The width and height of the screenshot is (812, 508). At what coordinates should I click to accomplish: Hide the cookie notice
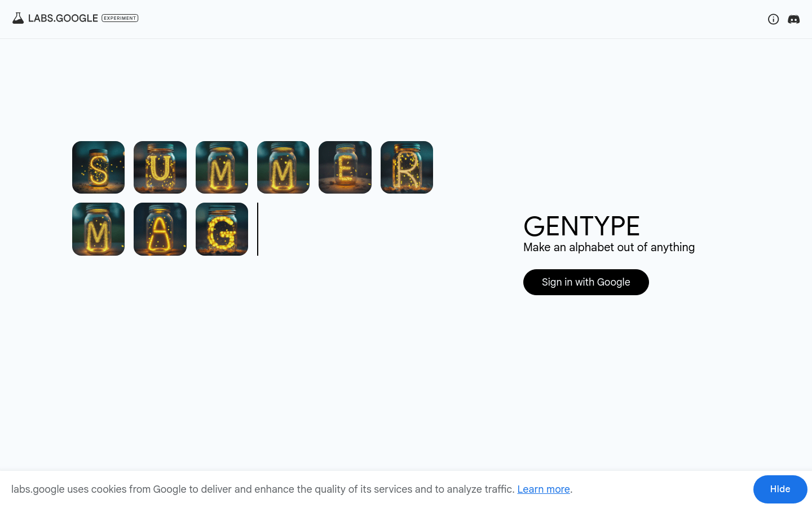(x=780, y=489)
